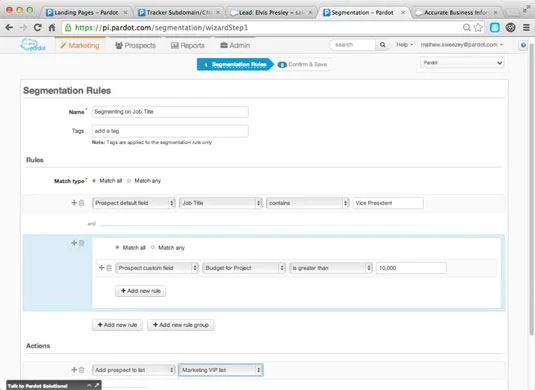Image resolution: width=535 pixels, height=390 pixels.
Task: Pop out the Talk to Pardot chat
Action: (x=97, y=385)
